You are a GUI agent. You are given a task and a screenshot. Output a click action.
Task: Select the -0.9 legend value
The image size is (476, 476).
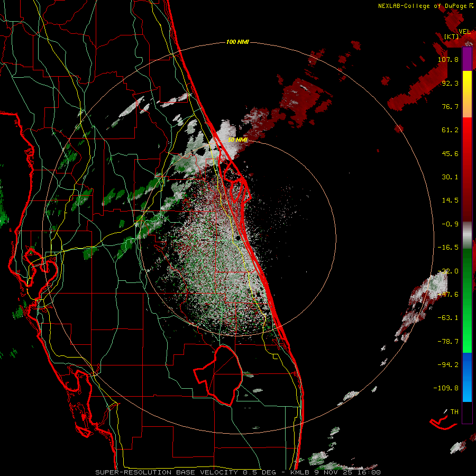click(450, 224)
